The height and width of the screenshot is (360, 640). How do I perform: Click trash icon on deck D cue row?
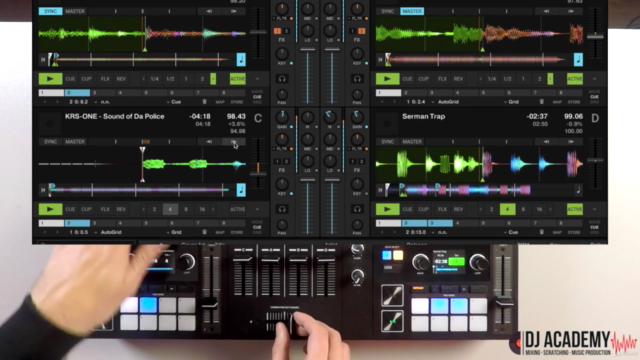pos(542,232)
